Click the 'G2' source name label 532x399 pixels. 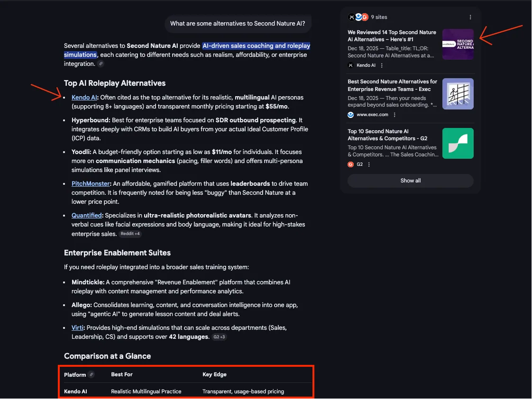click(359, 164)
